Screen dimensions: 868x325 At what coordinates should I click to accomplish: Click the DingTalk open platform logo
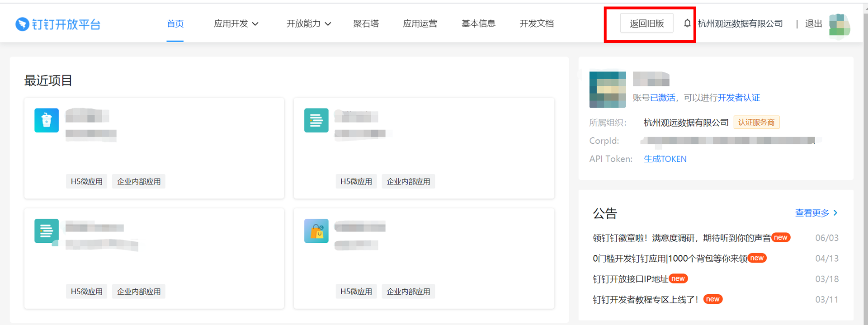[x=58, y=24]
